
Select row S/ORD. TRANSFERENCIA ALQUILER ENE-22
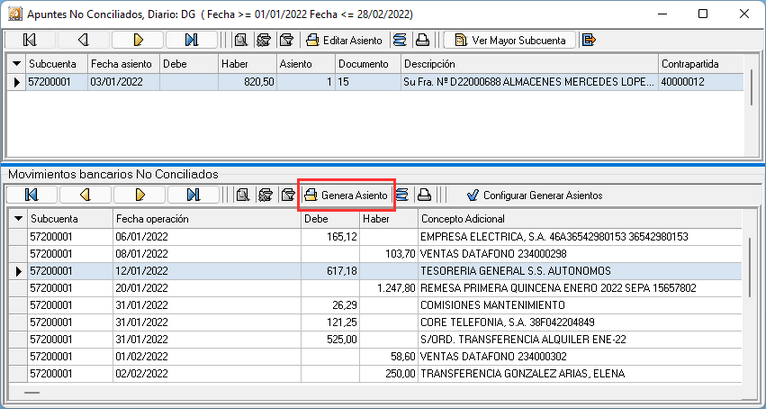376,340
